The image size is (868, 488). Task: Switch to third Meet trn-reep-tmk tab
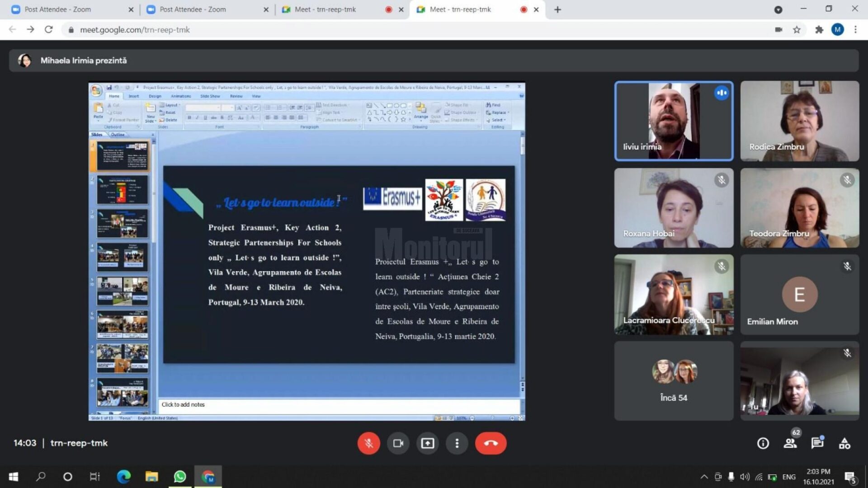[x=325, y=9]
